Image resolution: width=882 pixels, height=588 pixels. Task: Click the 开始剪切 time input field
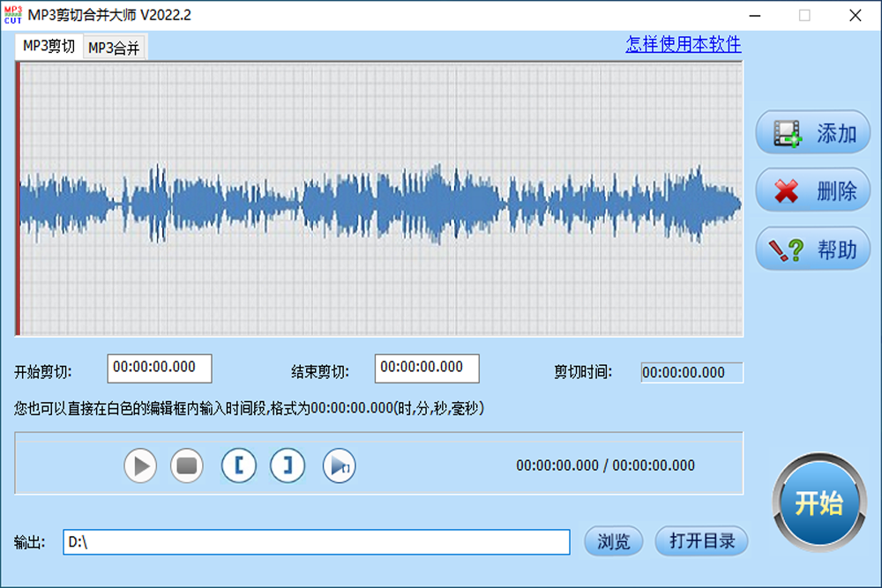point(161,368)
